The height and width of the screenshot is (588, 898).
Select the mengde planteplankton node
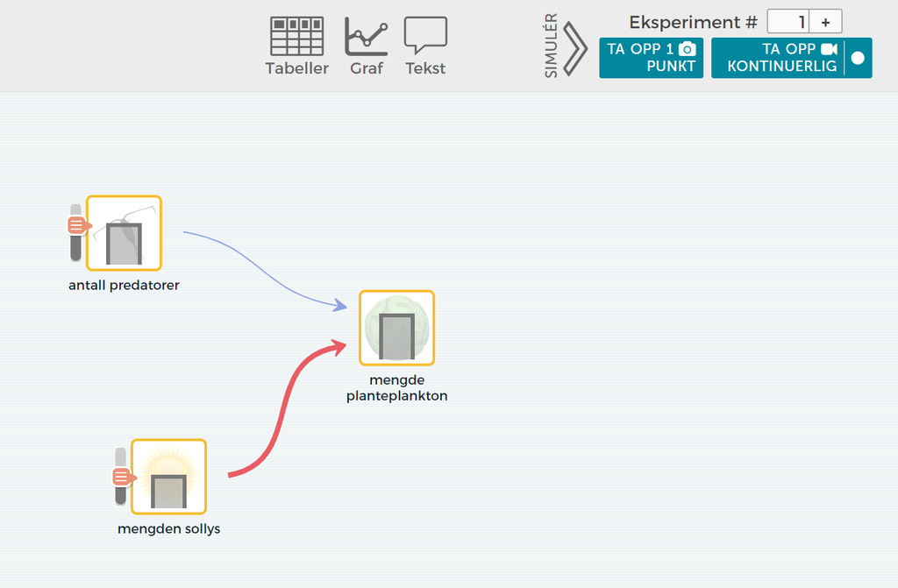[x=396, y=328]
